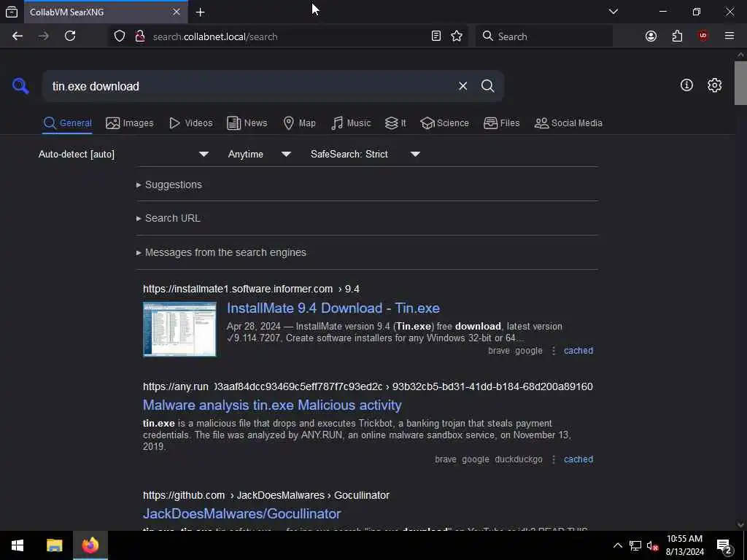Switch to the Videos tab
The height and width of the screenshot is (560, 747).
(x=191, y=123)
